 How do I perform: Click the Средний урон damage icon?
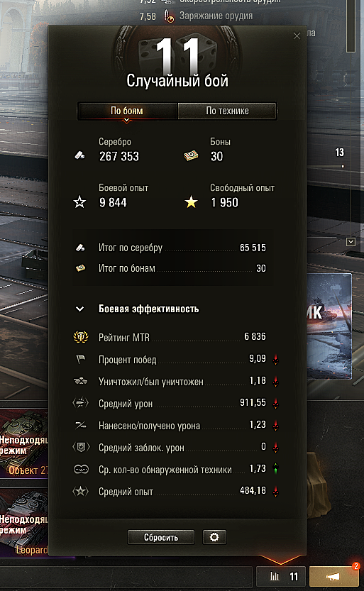click(x=81, y=403)
